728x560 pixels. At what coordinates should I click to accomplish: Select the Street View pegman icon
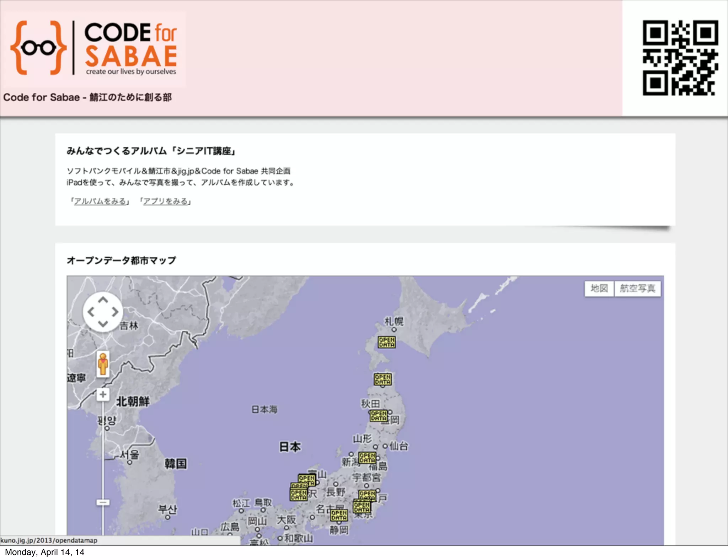click(103, 364)
